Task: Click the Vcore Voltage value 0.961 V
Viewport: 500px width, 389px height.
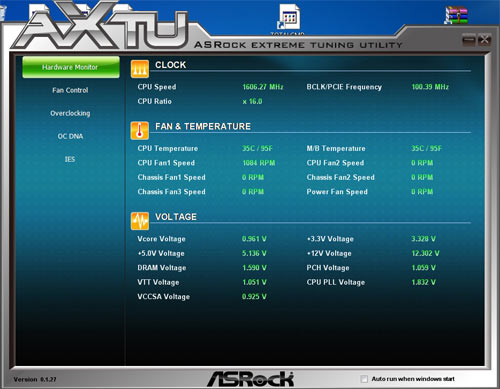Action: [x=254, y=239]
